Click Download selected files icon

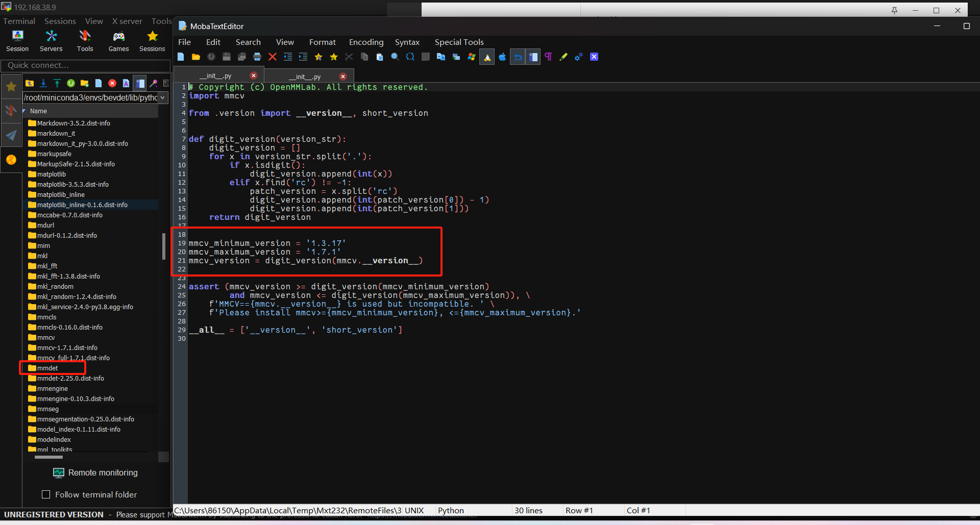click(43, 83)
